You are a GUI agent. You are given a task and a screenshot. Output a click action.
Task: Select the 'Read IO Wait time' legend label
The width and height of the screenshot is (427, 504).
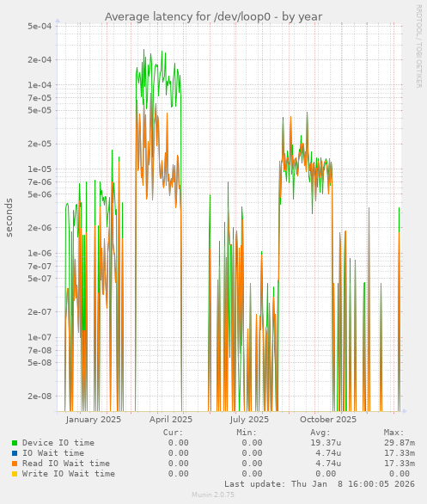coord(66,464)
